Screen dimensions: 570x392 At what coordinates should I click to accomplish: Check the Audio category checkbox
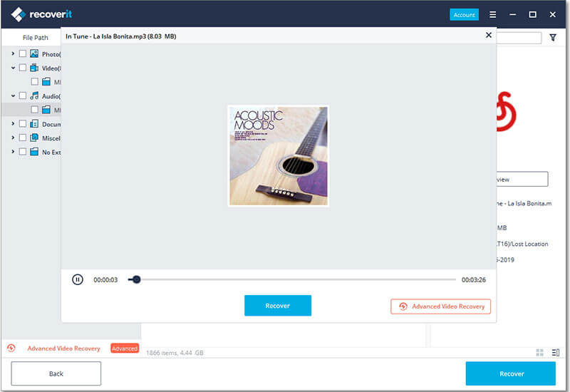(x=23, y=96)
